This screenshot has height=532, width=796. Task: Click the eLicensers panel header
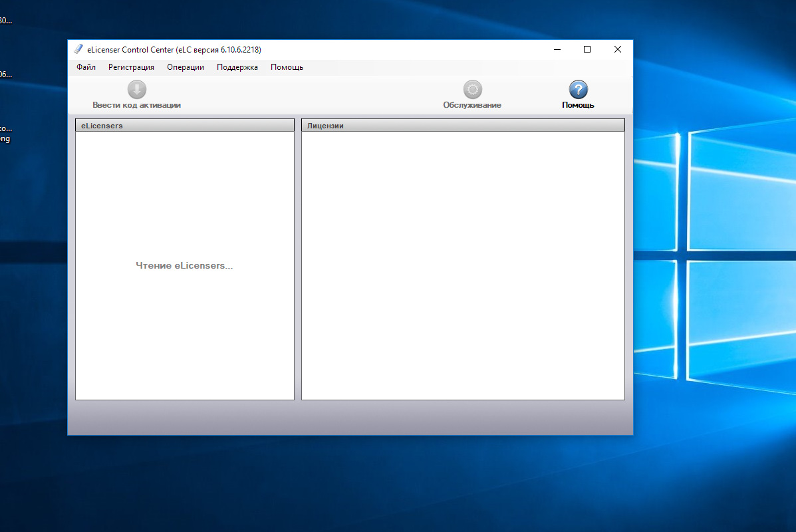point(184,125)
